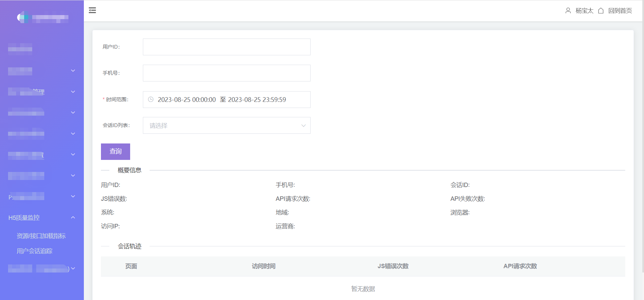Open 资源/接口加载指标 menu item
Screen dimensions: 644x300
click(x=41, y=236)
